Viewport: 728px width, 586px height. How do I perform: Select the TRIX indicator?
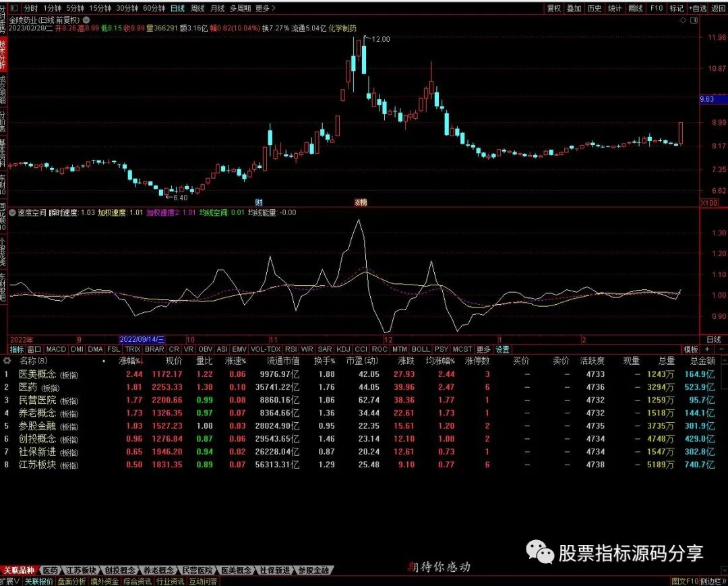pyautogui.click(x=132, y=349)
